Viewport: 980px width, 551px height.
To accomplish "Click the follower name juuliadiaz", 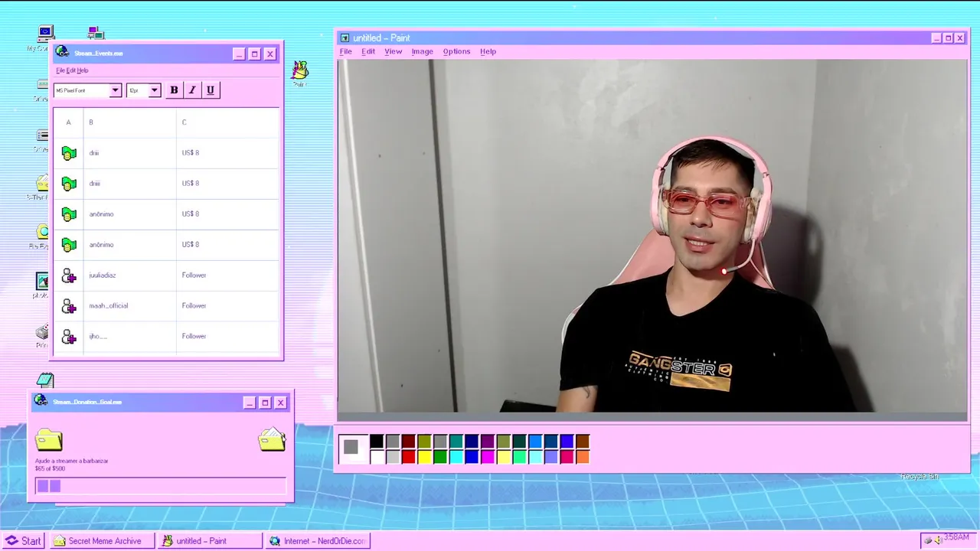I will (103, 275).
